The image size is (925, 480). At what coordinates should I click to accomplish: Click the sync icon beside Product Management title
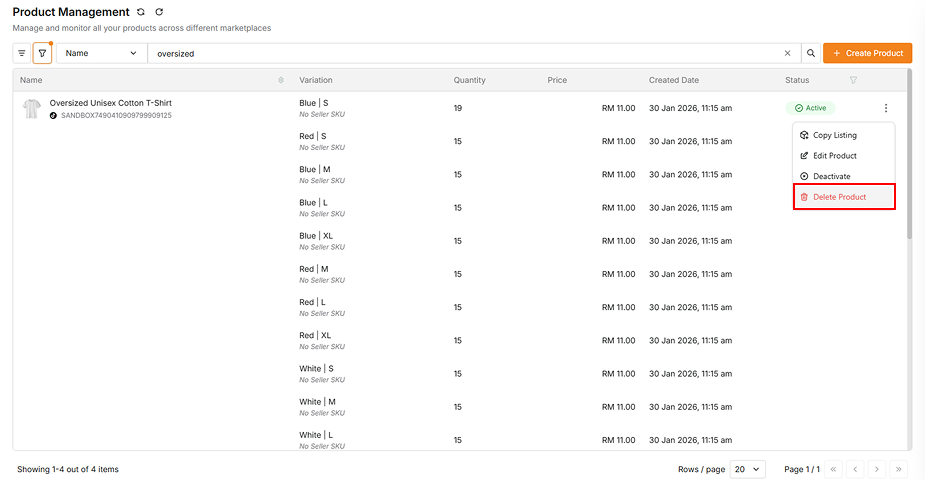click(140, 12)
